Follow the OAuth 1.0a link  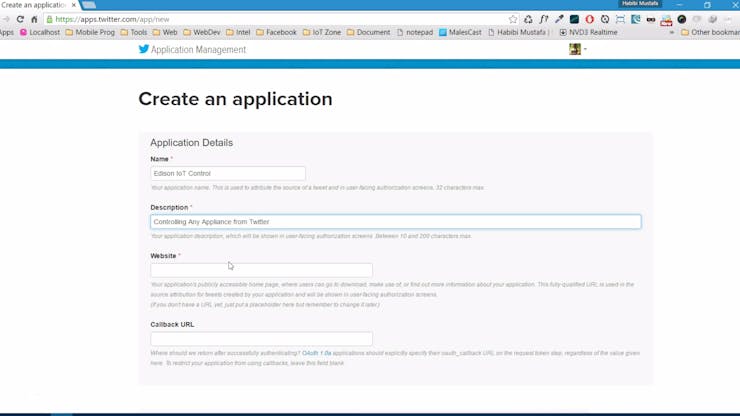[317, 353]
